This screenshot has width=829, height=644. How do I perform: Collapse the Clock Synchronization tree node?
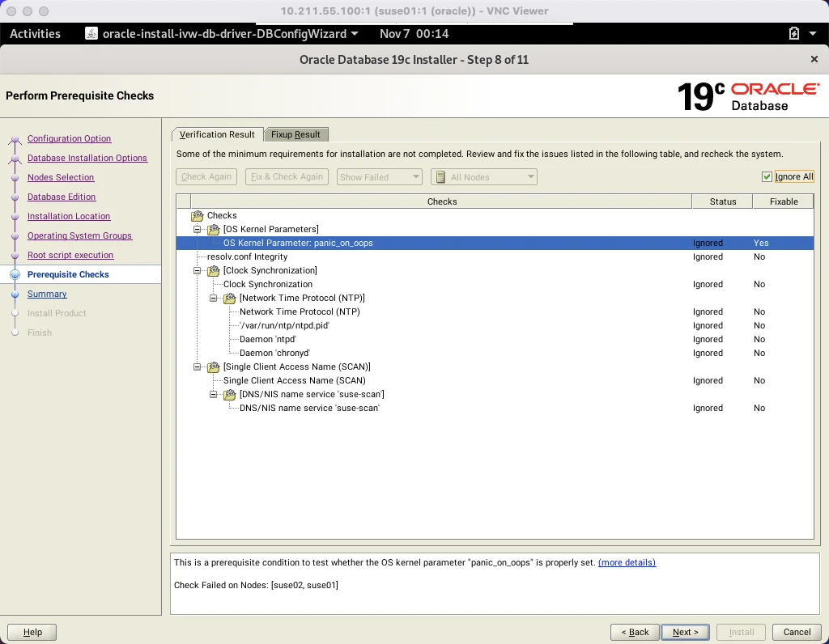(198, 270)
